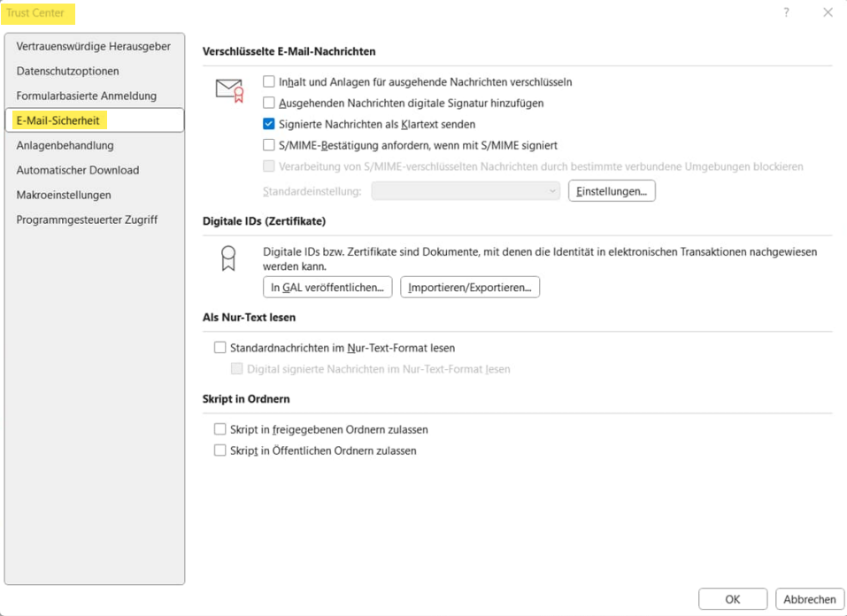Open the Standardeinstellung dropdown
This screenshot has height=616, width=847.
tap(466, 191)
